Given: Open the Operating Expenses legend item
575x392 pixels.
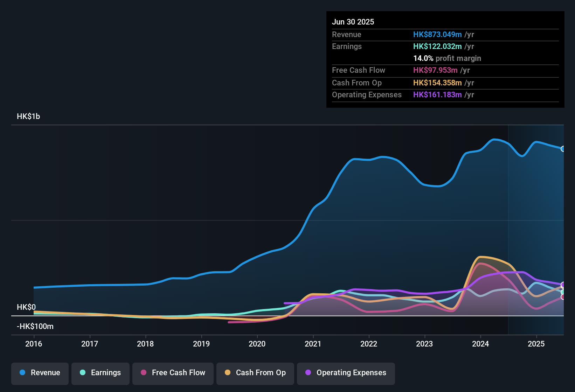Looking at the screenshot, I should pos(346,373).
